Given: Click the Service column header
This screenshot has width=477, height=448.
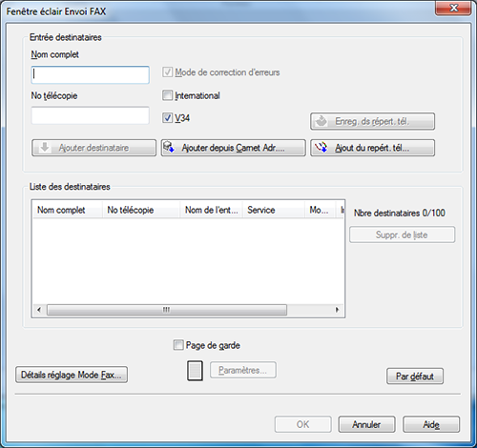Looking at the screenshot, I should (x=274, y=210).
